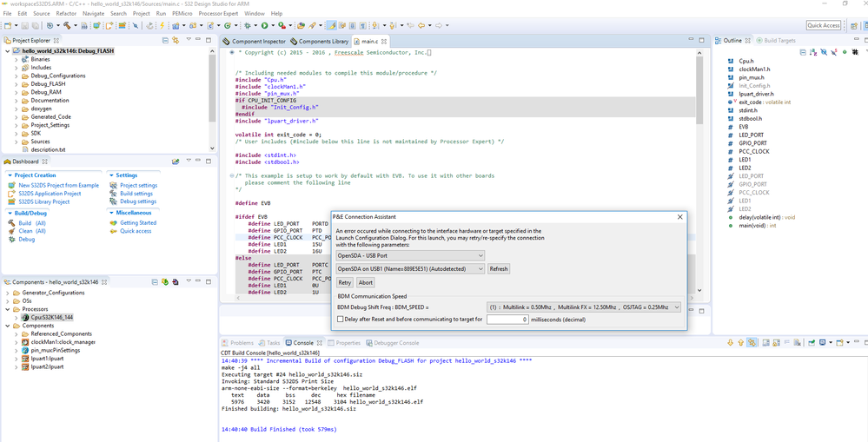This screenshot has width=868, height=442.
Task: Click the delay milliseconds input field
Action: (x=508, y=320)
